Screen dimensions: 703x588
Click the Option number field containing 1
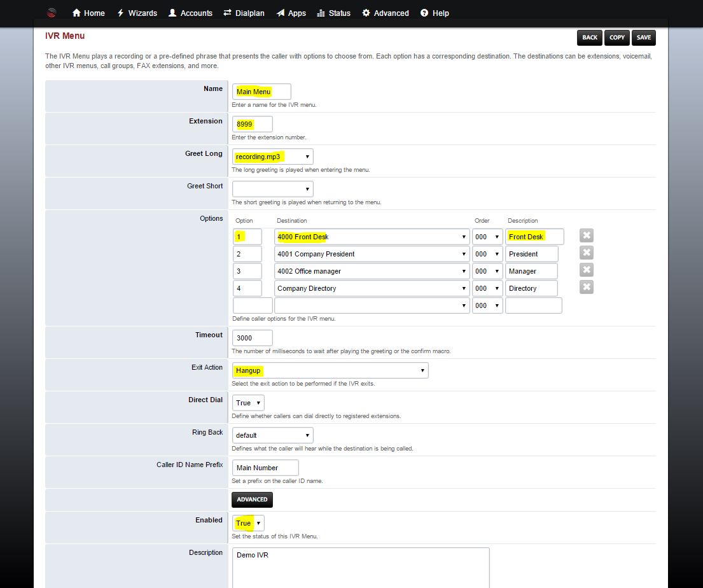247,237
